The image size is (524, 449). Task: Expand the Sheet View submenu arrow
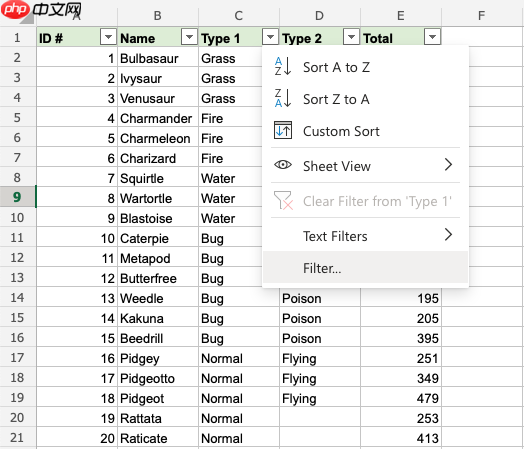[448, 165]
